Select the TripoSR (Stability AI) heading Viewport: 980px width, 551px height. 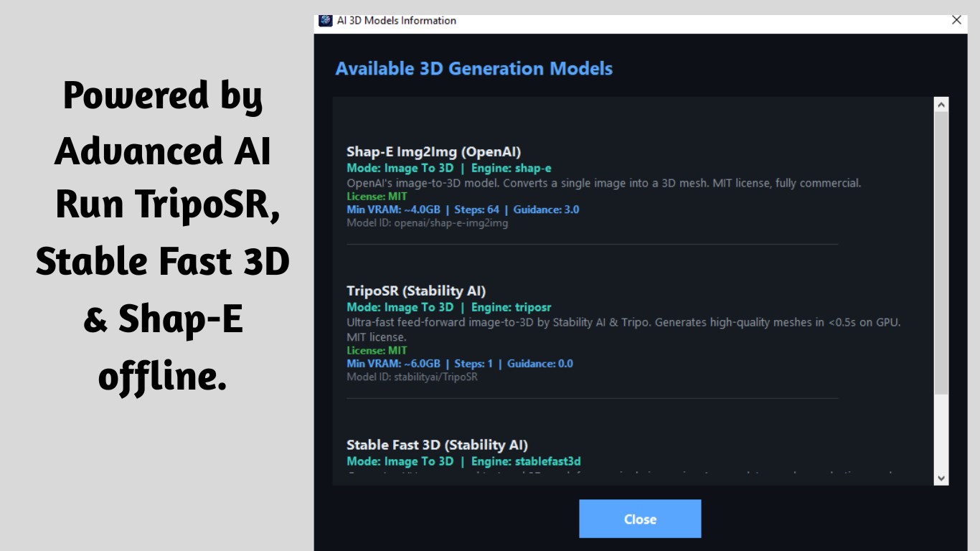416,291
